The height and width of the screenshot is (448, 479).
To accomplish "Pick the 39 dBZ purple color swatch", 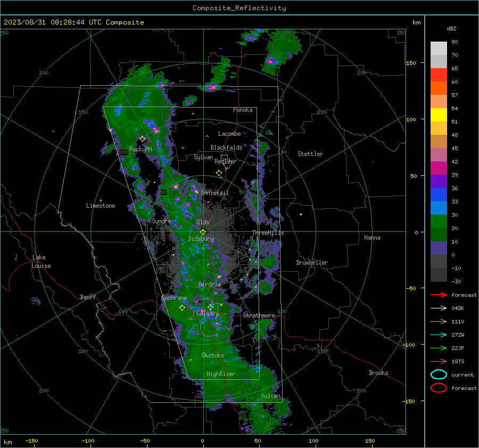I will 439,181.
